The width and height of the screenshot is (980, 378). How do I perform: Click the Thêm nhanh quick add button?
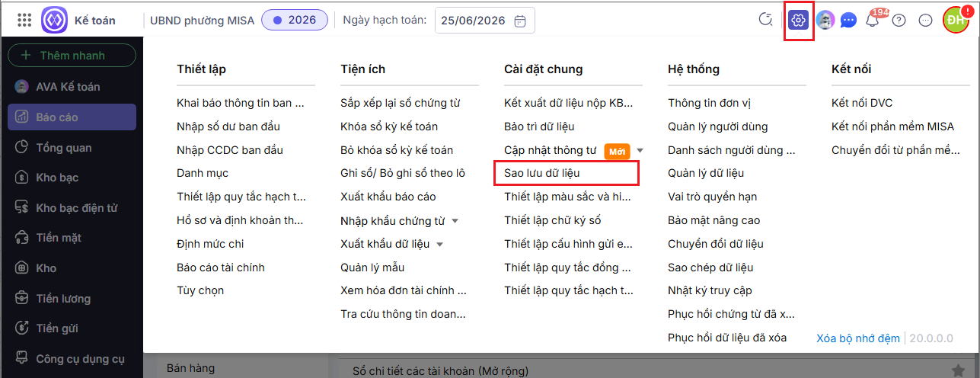(x=72, y=56)
